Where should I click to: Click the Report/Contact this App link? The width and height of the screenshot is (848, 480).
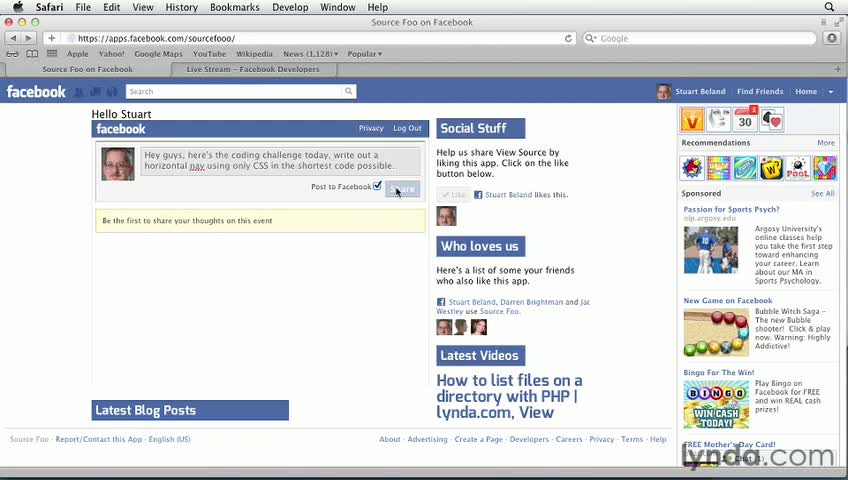point(99,439)
